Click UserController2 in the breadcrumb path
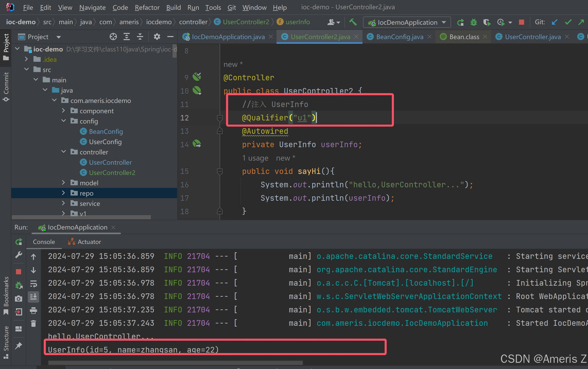 pos(246,22)
